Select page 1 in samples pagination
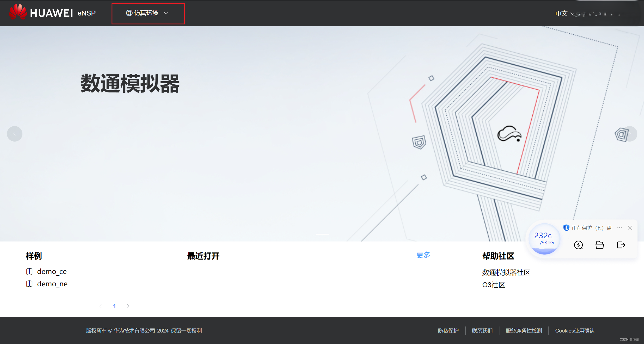 pos(114,306)
